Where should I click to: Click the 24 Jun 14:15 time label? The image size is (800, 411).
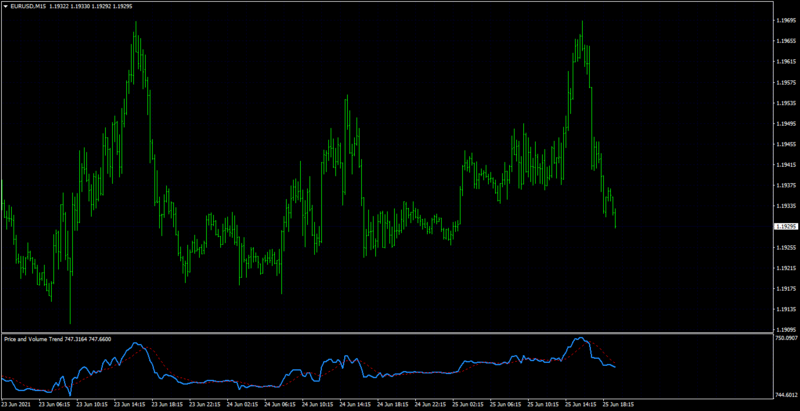point(355,403)
